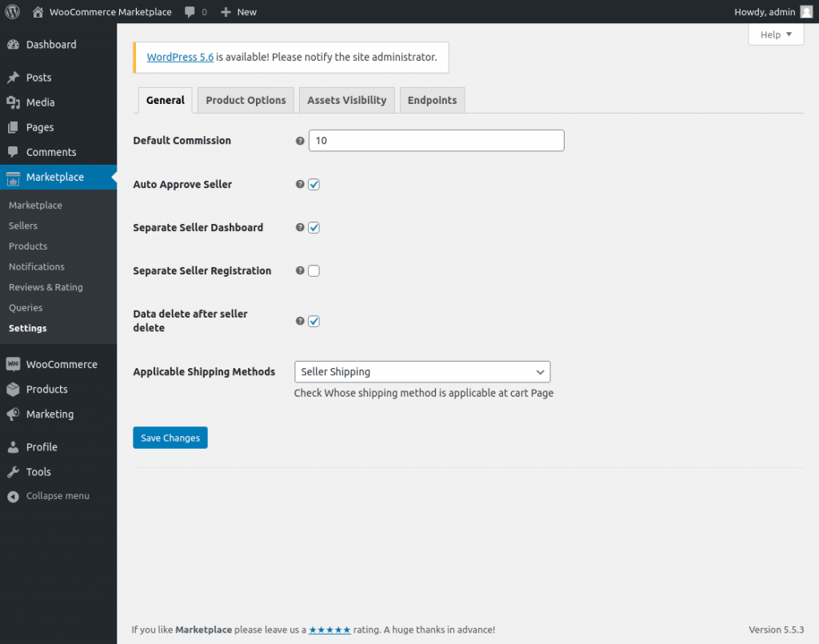Enable Separate Seller Registration
This screenshot has height=644, width=819.
tap(314, 270)
